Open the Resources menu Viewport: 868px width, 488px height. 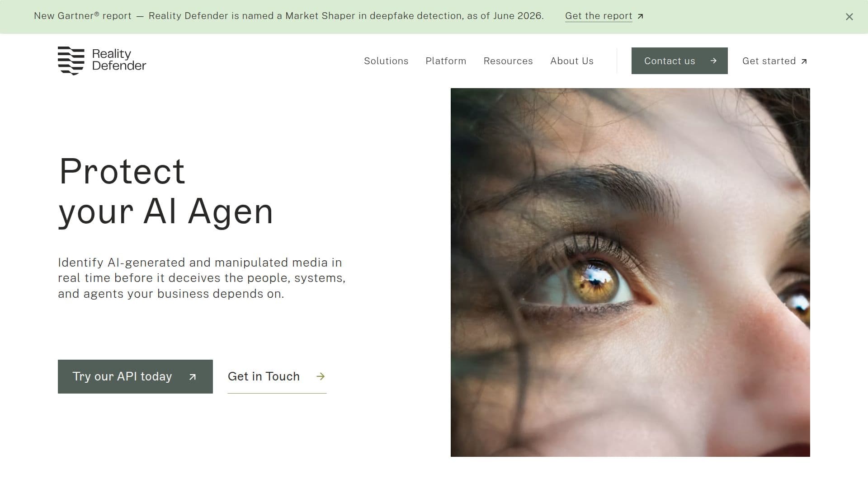tap(508, 61)
